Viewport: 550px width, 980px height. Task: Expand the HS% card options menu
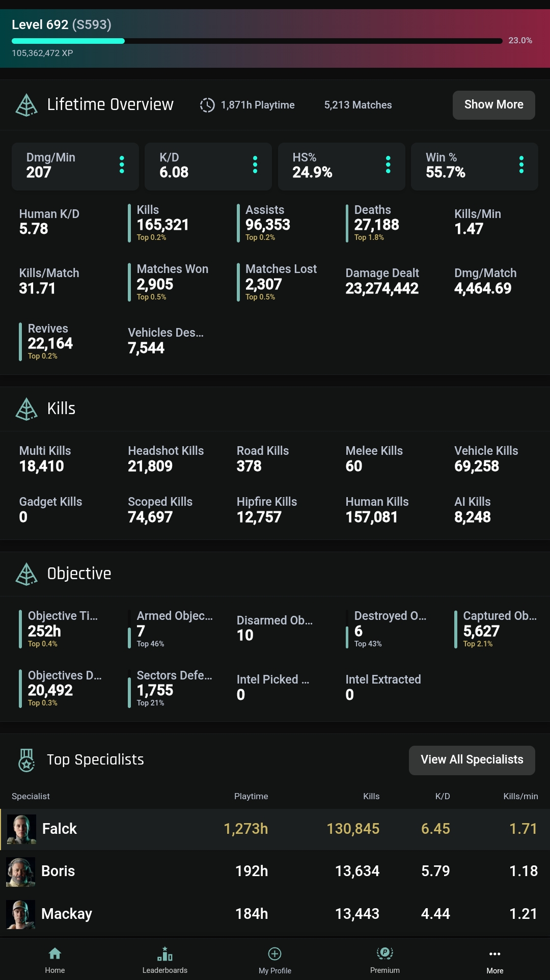(x=388, y=165)
